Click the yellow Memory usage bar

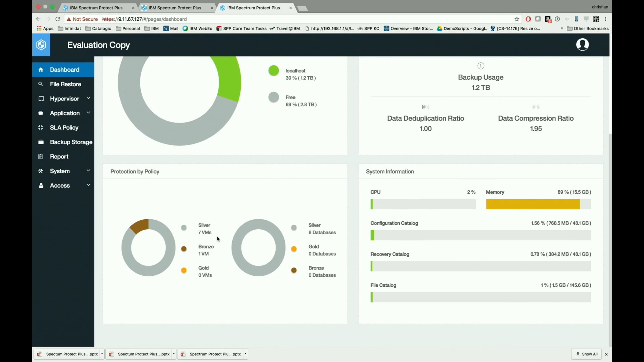pyautogui.click(x=533, y=204)
